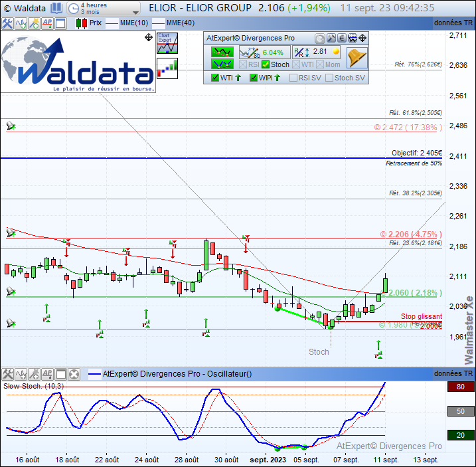Click the 11 sept. buy signal arrow marker
476x467 pixels.
point(378,349)
